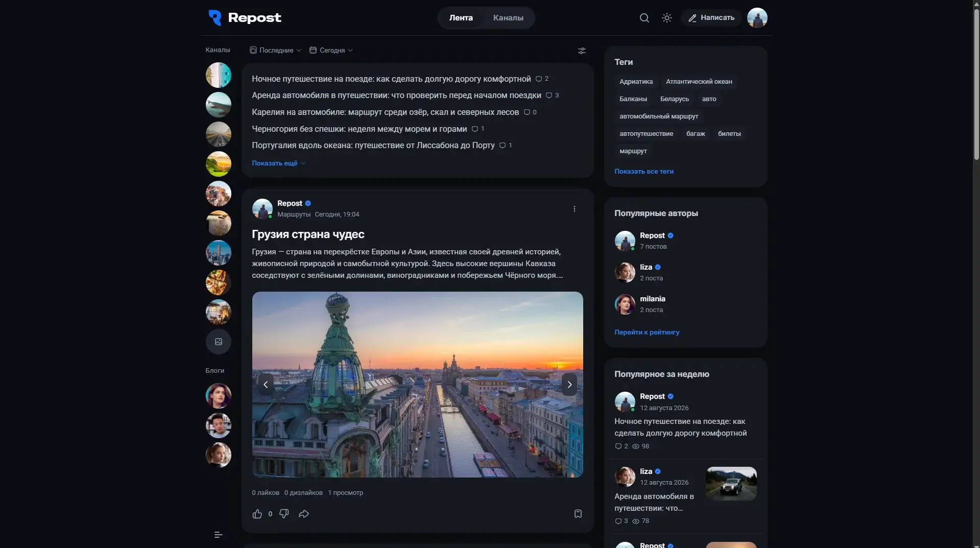The image size is (980, 548).
Task: Open the pizza food channel avatar
Action: click(218, 282)
